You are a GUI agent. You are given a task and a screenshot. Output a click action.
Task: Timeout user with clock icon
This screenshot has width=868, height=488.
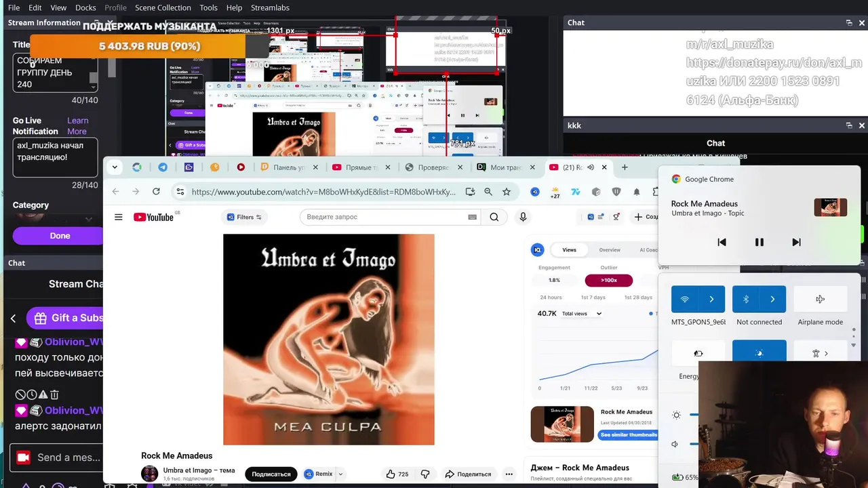click(x=32, y=394)
